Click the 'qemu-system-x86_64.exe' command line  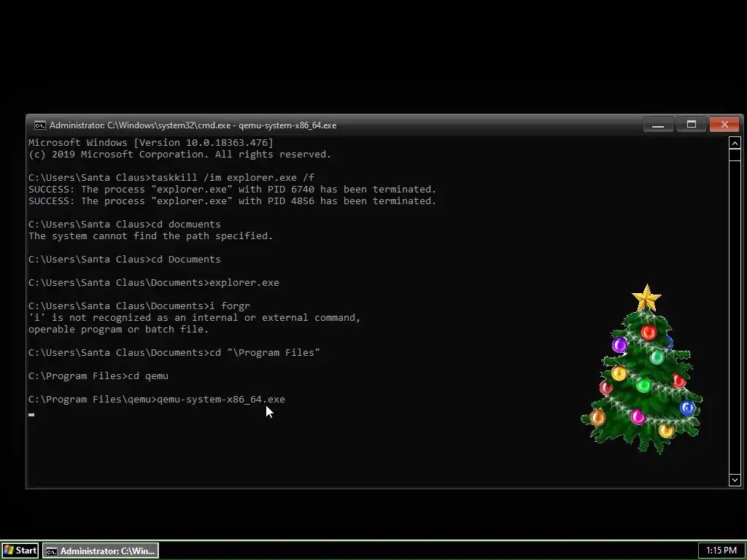pyautogui.click(x=157, y=400)
